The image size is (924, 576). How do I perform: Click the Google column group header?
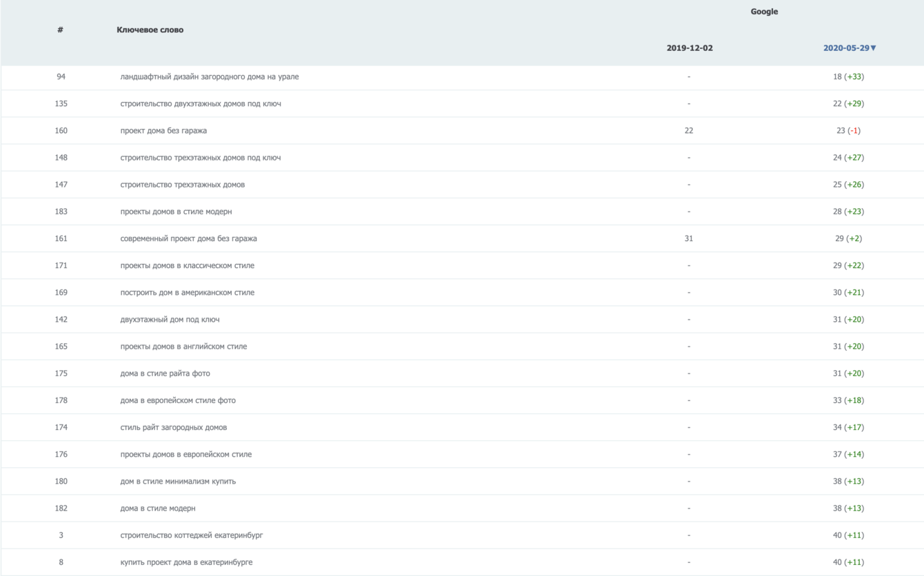pyautogui.click(x=764, y=12)
